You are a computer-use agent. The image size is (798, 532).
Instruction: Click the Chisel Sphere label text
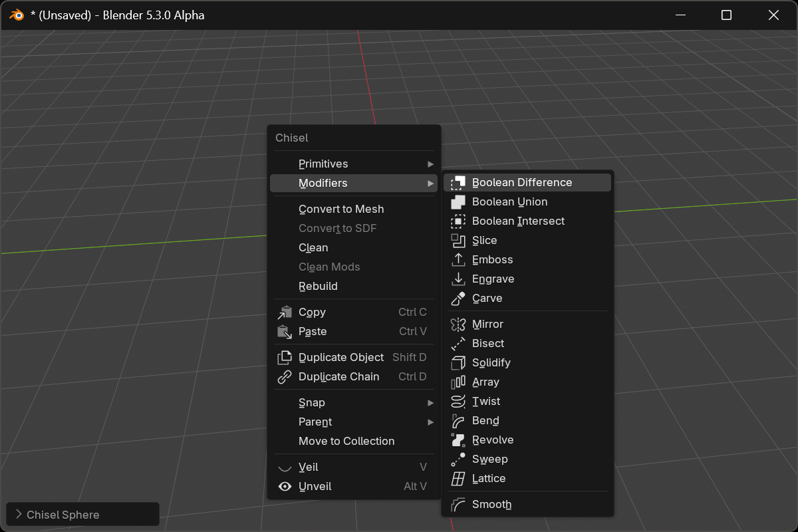click(x=63, y=515)
